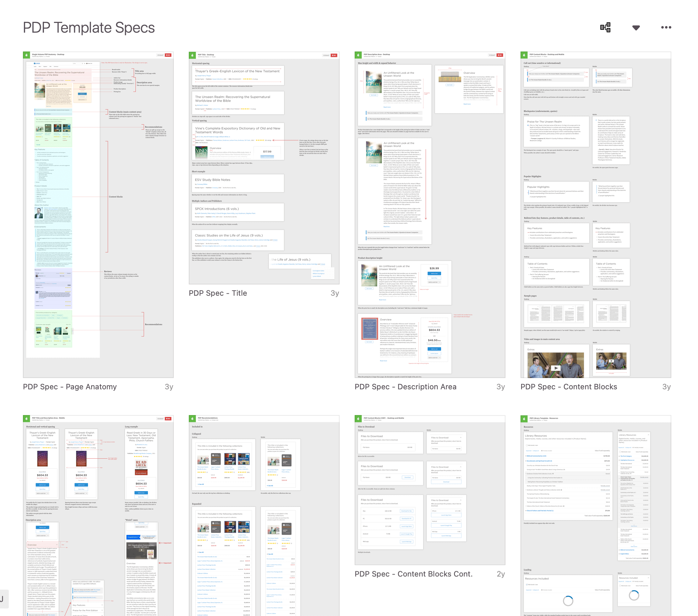
Task: Click the '2y' age beside Content Blocks Cont.
Action: [501, 574]
